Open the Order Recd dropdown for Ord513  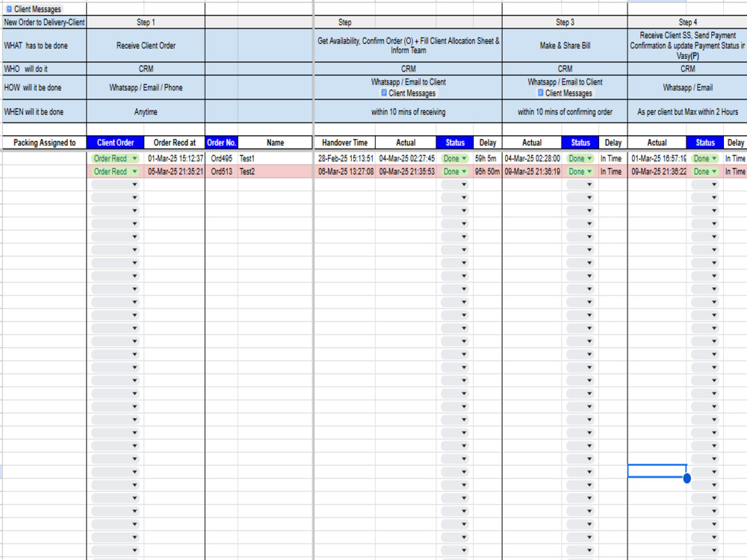tap(115, 172)
